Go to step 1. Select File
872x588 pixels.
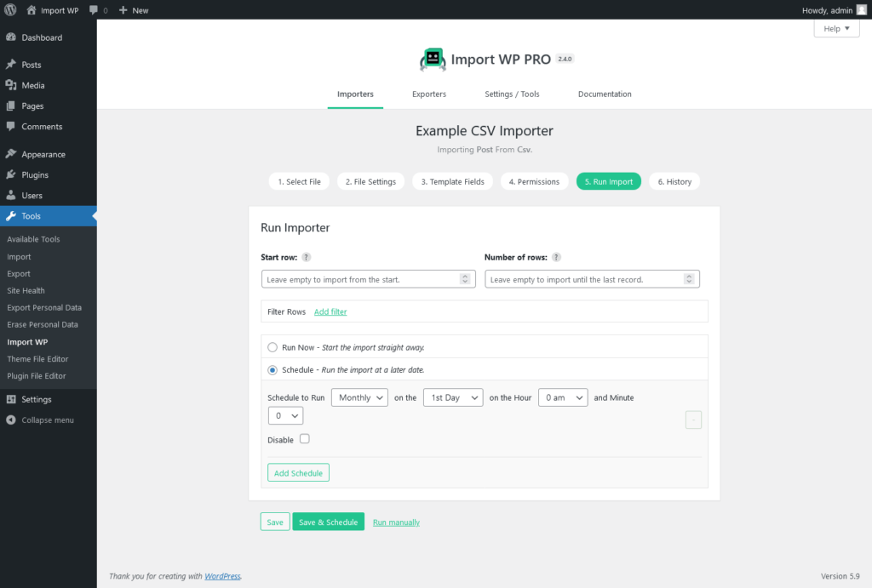tap(299, 182)
